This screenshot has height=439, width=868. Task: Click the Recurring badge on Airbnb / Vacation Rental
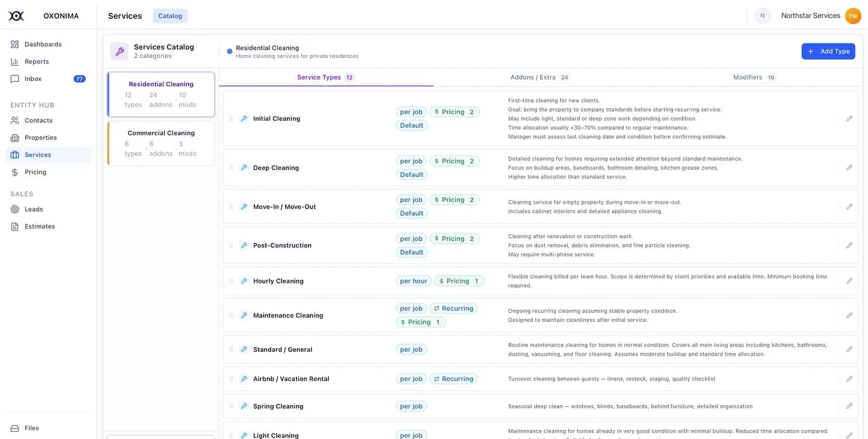point(453,379)
